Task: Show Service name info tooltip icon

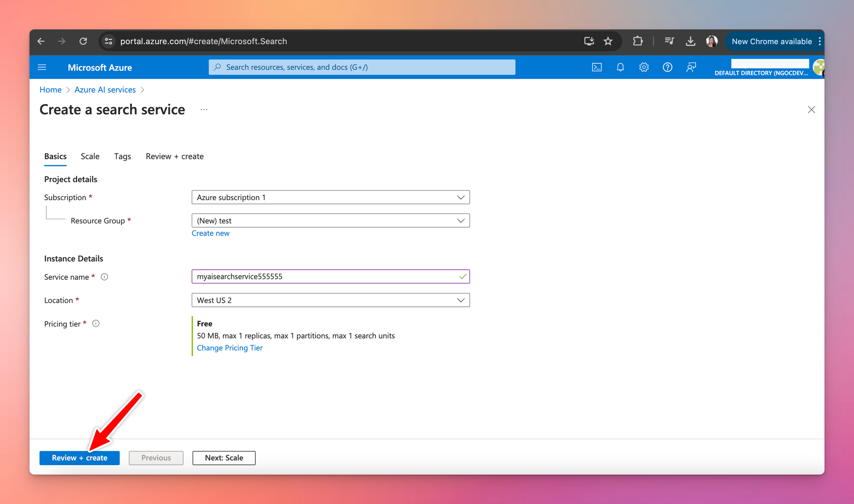Action: 105,277
